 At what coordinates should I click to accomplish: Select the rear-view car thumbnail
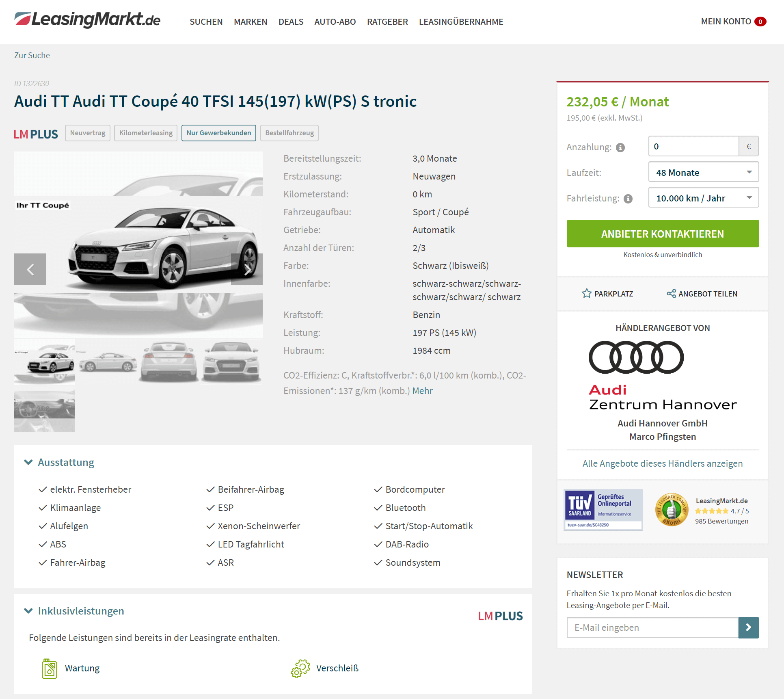point(169,362)
